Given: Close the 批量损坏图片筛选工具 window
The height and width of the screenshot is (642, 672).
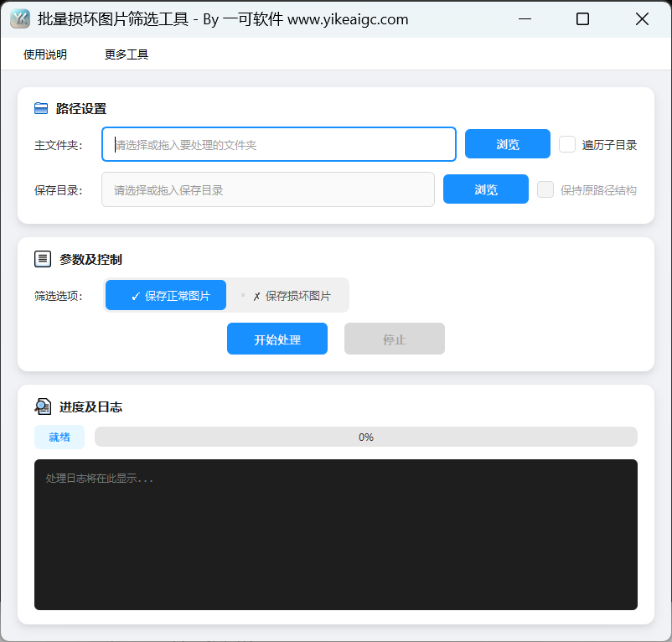Looking at the screenshot, I should click(642, 18).
